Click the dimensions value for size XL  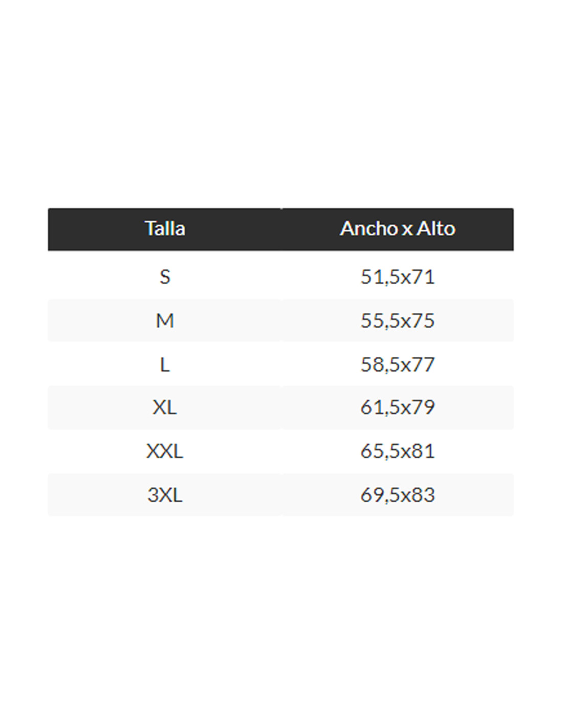[x=397, y=408]
